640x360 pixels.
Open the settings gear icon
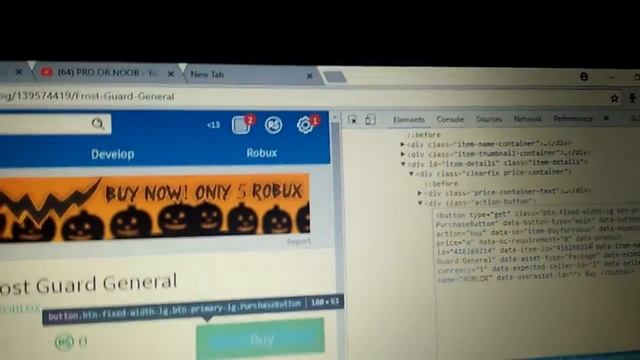coord(306,124)
